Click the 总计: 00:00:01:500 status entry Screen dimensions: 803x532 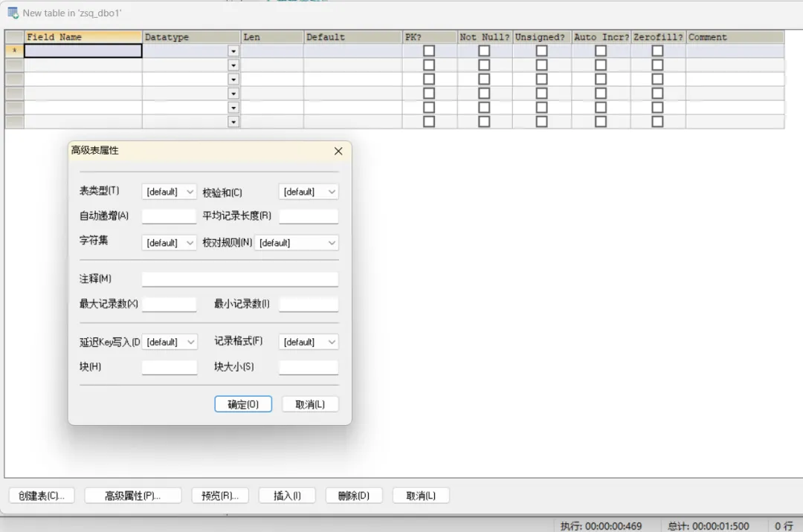(x=709, y=526)
